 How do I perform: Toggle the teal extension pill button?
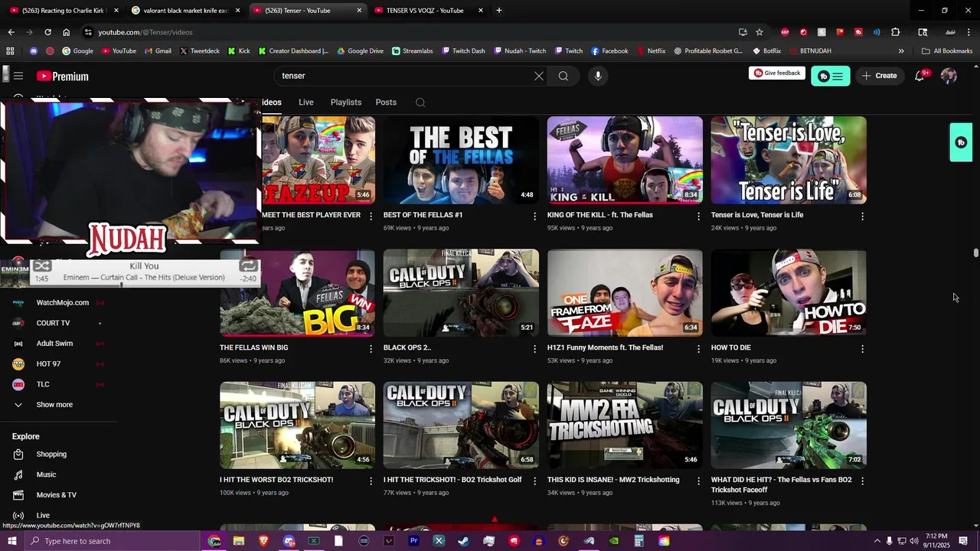831,76
